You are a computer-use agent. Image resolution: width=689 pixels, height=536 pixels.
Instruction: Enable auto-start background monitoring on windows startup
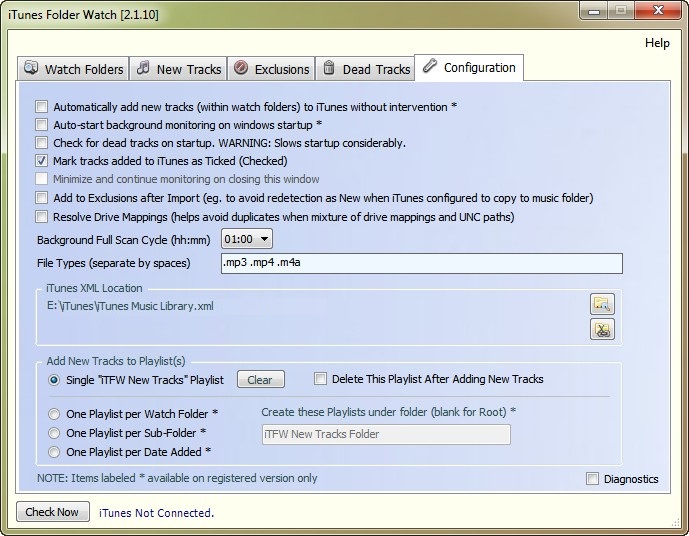pyautogui.click(x=42, y=124)
